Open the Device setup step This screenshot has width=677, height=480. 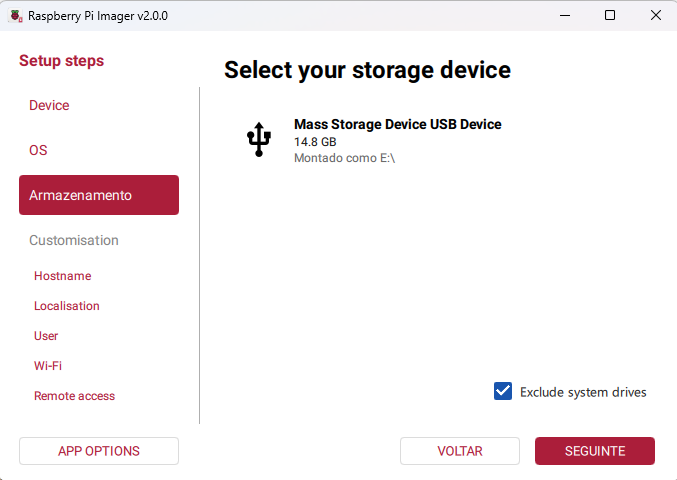pyautogui.click(x=49, y=105)
